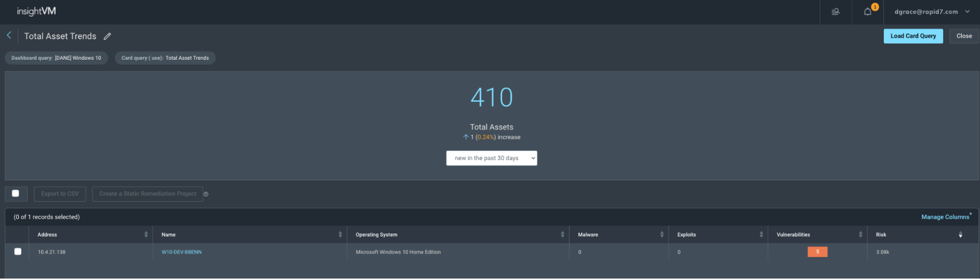Open the notifications bell icon

[867, 12]
